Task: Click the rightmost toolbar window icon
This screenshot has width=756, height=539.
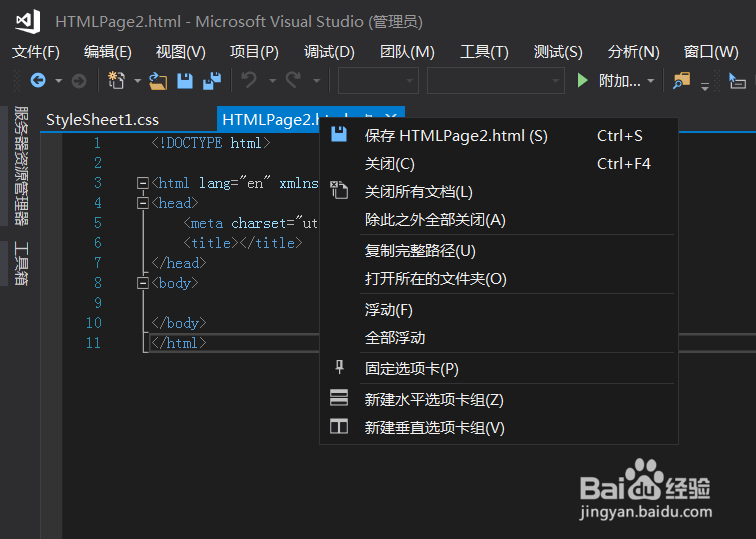Action: tap(737, 81)
